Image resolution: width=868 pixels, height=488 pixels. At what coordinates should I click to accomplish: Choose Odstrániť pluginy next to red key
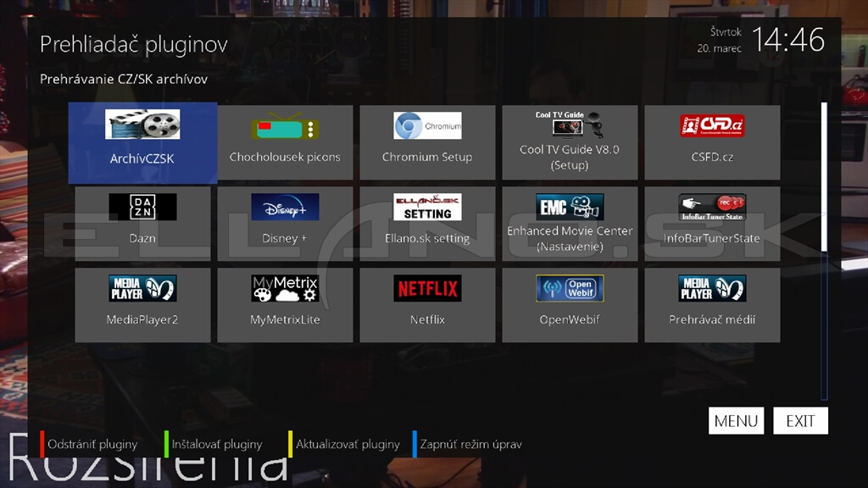pos(92,444)
